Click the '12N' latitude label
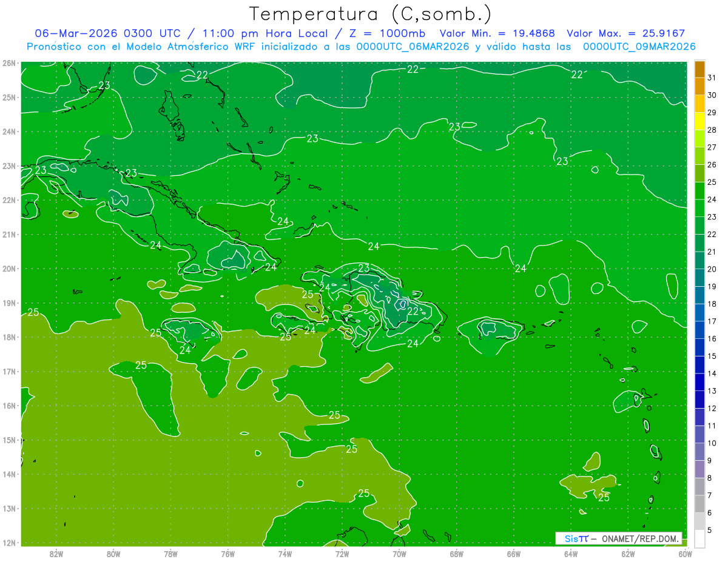This screenshot has width=728, height=562. click(x=8, y=543)
